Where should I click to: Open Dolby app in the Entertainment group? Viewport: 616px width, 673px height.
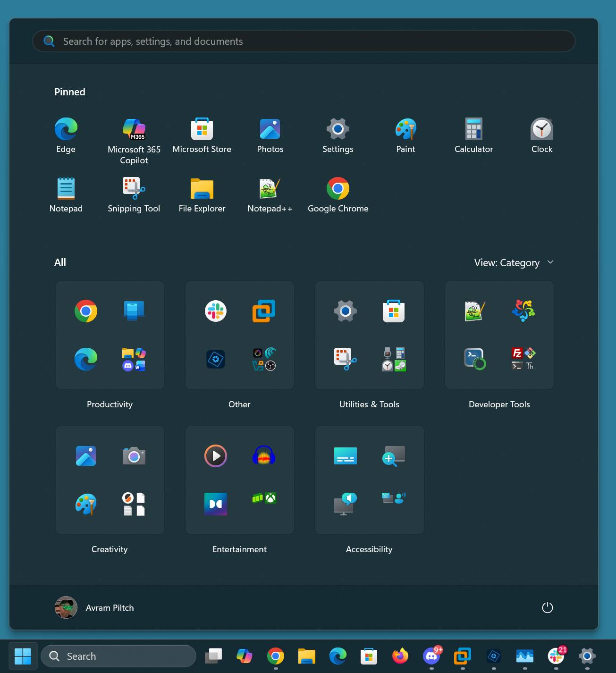[x=216, y=504]
